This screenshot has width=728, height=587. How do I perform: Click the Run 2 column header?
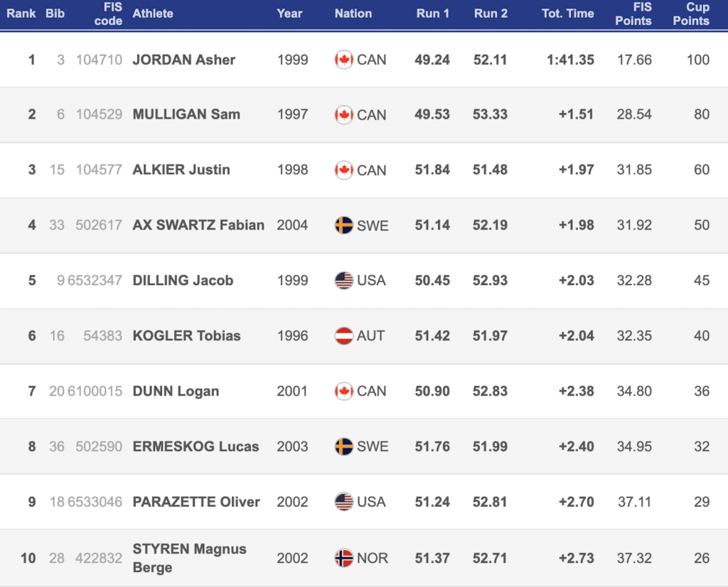coord(491,14)
